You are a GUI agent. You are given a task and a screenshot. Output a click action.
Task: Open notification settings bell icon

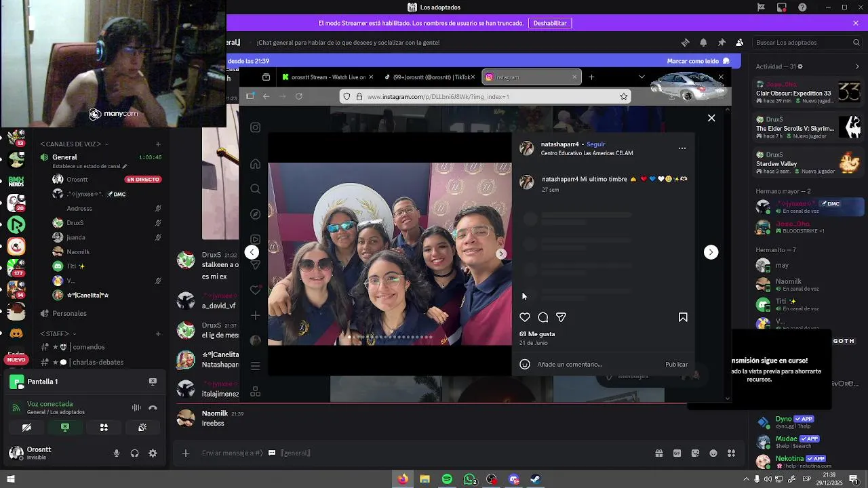[x=703, y=42]
